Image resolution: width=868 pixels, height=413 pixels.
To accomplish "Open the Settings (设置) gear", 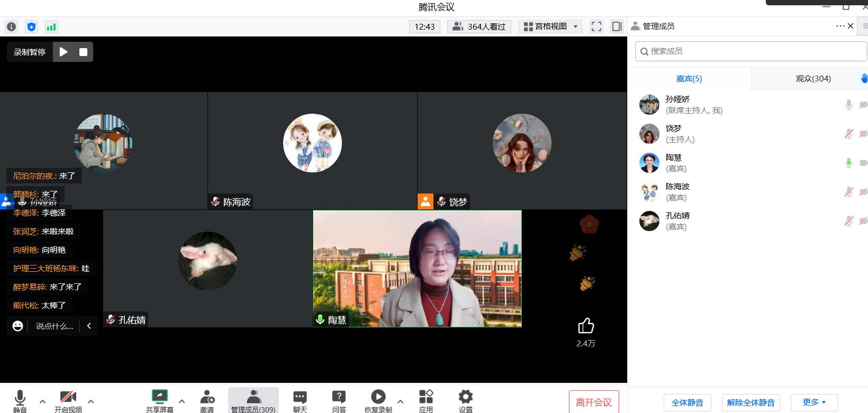I will (x=465, y=400).
